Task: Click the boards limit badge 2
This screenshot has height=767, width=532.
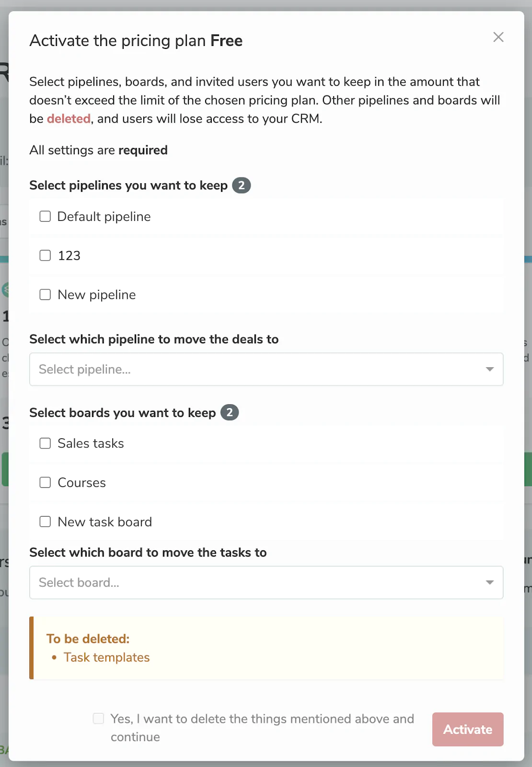Action: [230, 413]
